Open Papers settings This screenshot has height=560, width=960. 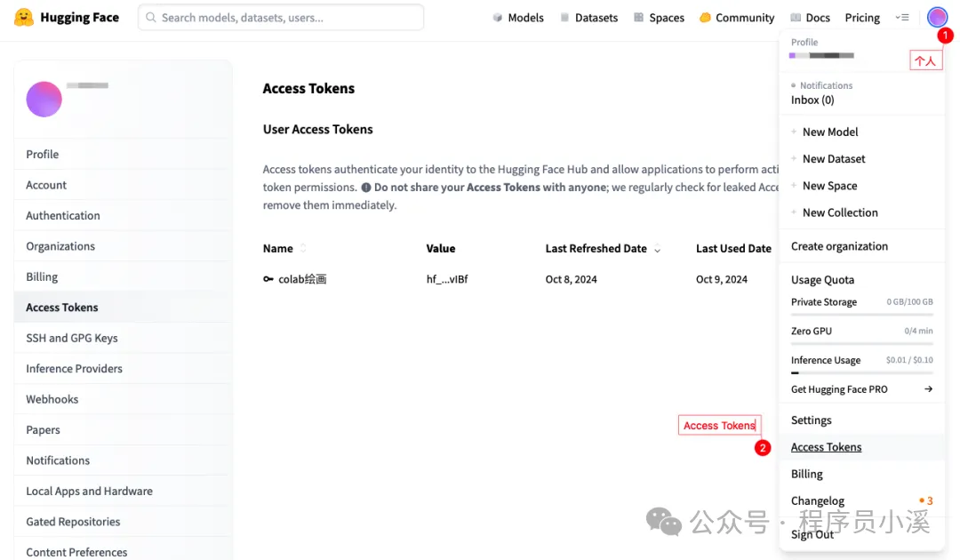pyautogui.click(x=123, y=429)
